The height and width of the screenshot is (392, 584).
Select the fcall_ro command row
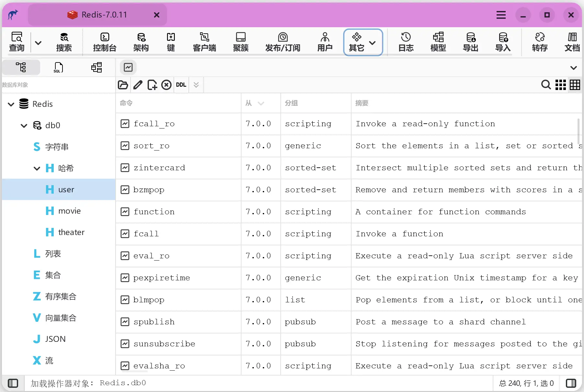tap(349, 124)
